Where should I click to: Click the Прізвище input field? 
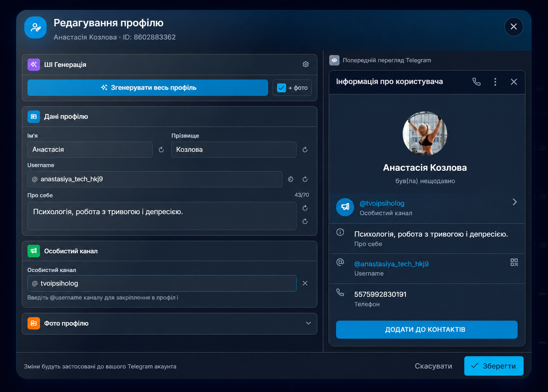(x=234, y=150)
